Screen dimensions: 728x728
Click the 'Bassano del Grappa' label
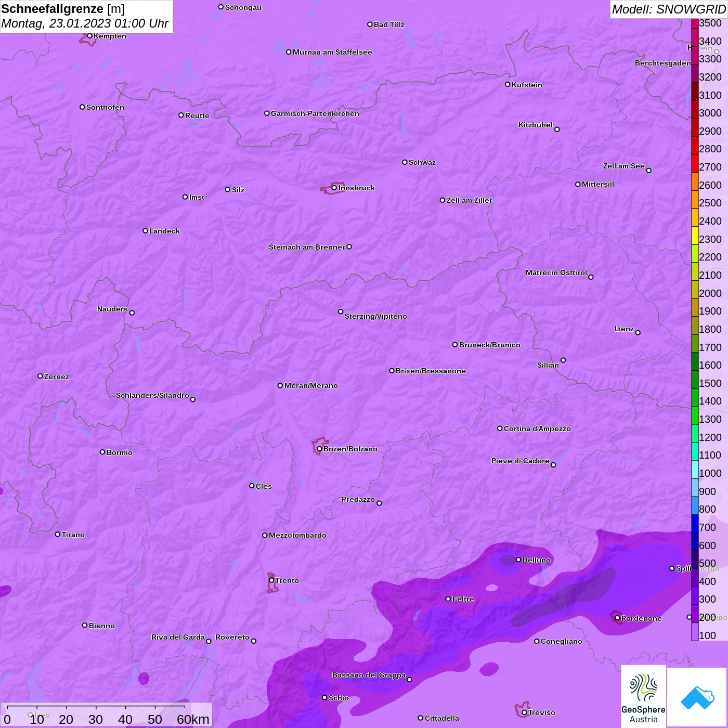(x=369, y=675)
